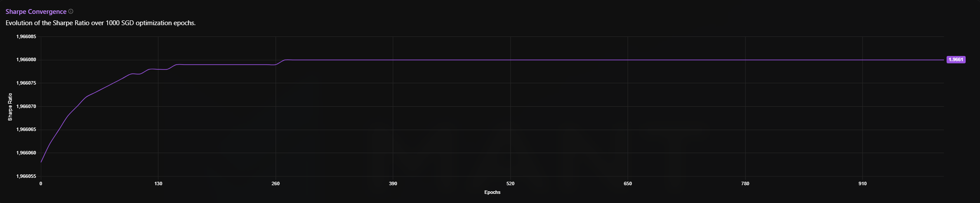Image resolution: width=980 pixels, height=203 pixels.
Task: Click the 1,966080 y-axis label
Action: pyautogui.click(x=26, y=60)
